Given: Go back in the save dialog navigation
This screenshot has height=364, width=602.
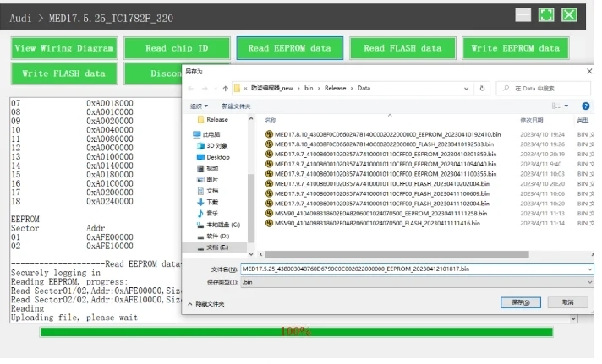Looking at the screenshot, I should pyautogui.click(x=191, y=89).
